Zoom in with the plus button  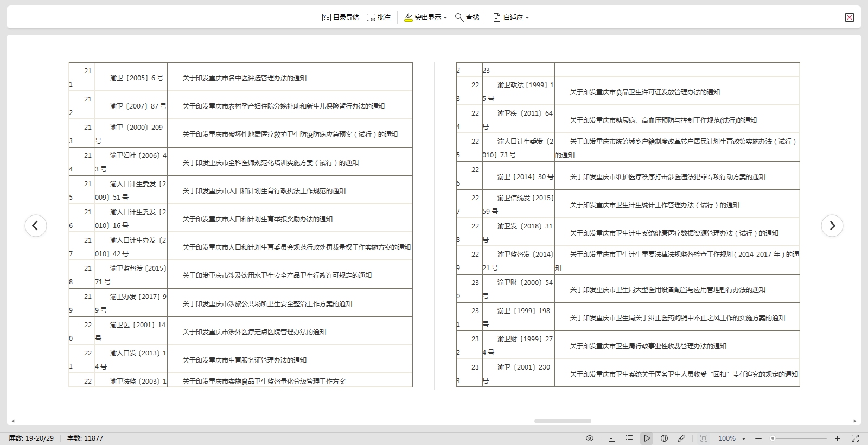[x=838, y=438]
